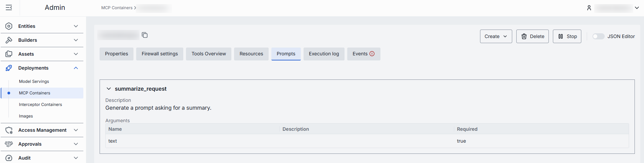Open Interceptor Containers in sidebar

(40, 105)
